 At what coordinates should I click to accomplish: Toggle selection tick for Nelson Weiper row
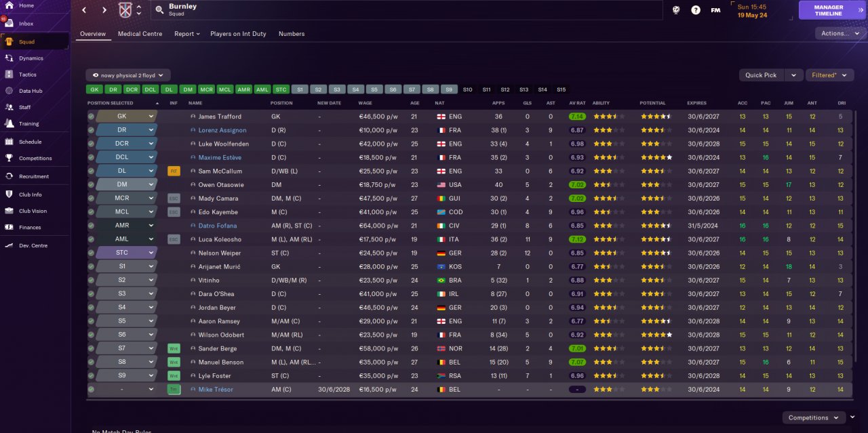click(91, 253)
